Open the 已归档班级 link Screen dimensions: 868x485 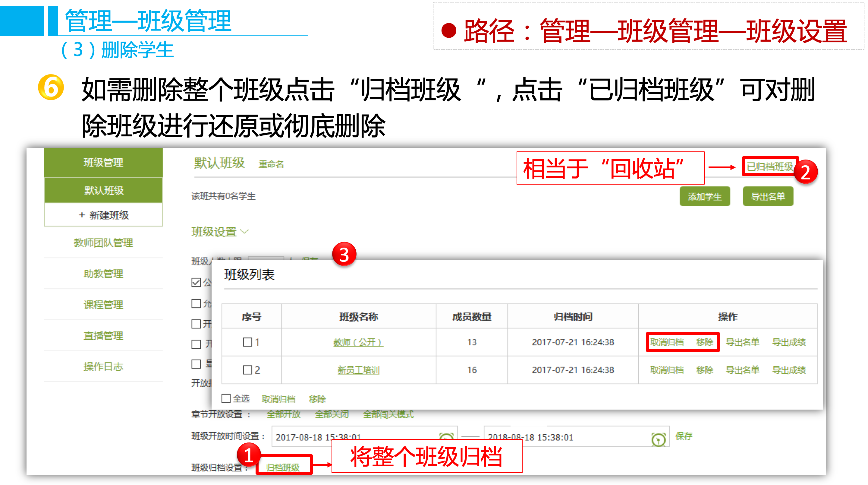pyautogui.click(x=770, y=166)
